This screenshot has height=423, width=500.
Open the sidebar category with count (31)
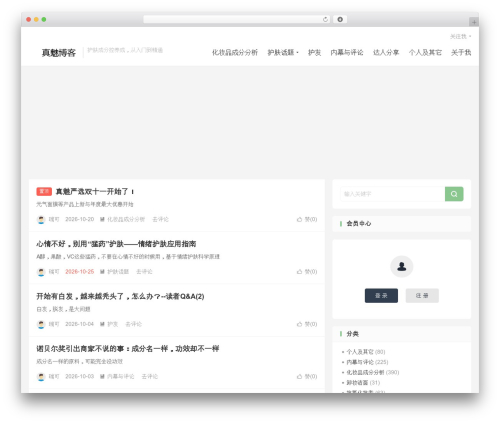[363, 383]
